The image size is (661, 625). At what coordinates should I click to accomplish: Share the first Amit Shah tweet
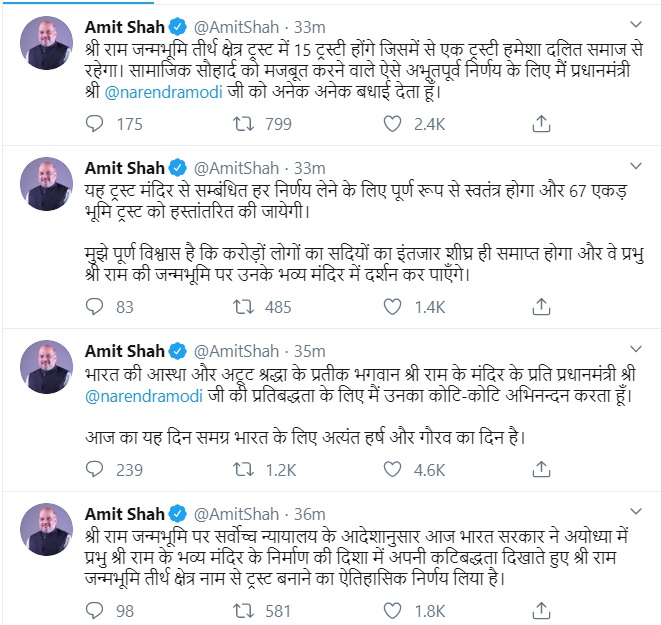541,123
